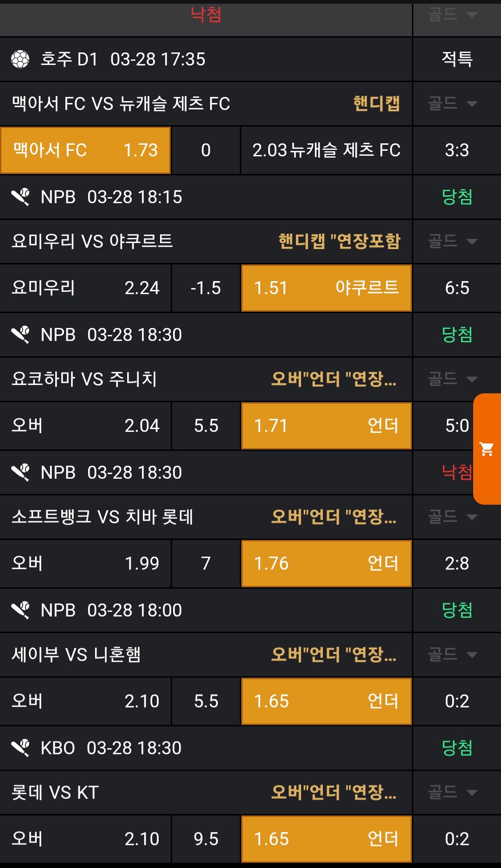
Task: Expand 골드 dropdown for 요미우리 VS 야쿠르트
Action: (452, 241)
